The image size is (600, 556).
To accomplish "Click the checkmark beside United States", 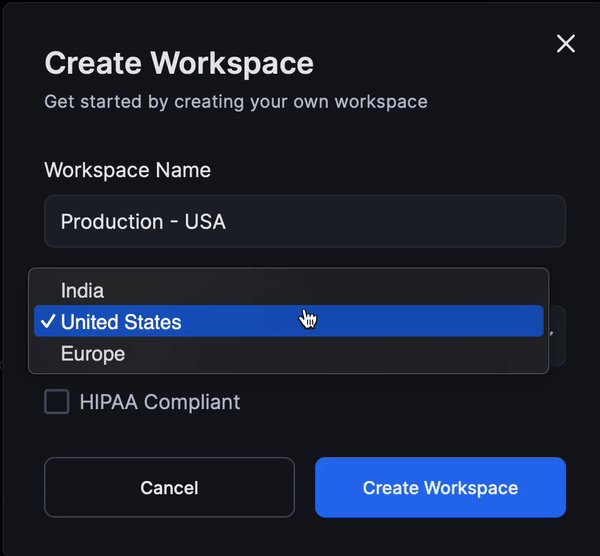I will (47, 322).
